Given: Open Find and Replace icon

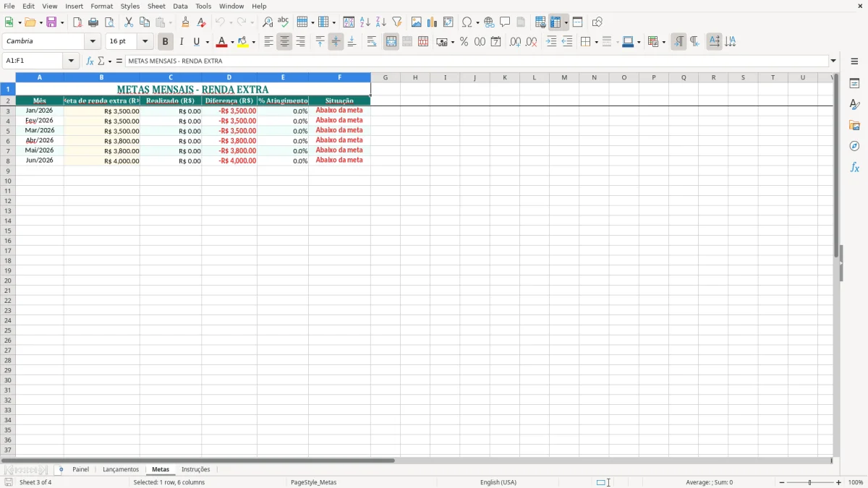Looking at the screenshot, I should point(268,22).
